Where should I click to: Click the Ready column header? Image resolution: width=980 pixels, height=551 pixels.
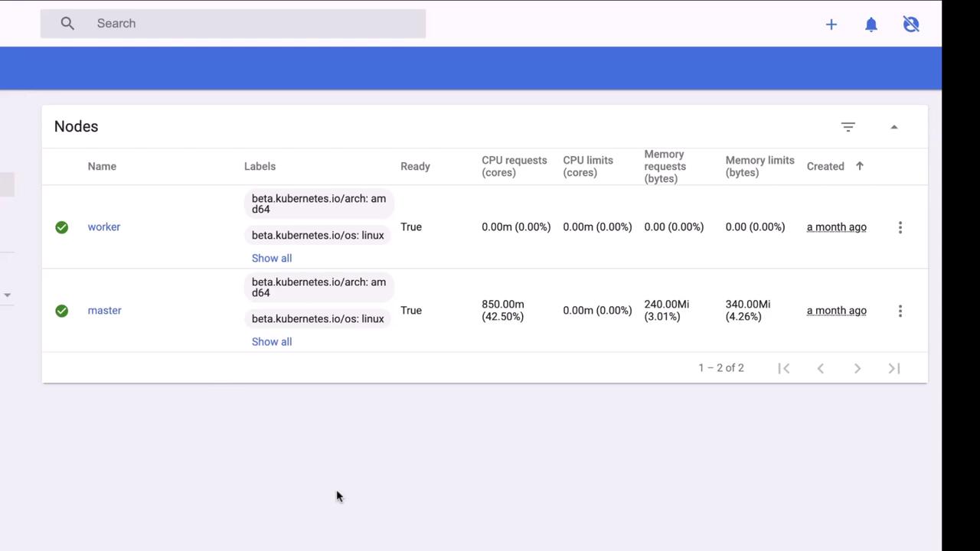click(x=415, y=166)
